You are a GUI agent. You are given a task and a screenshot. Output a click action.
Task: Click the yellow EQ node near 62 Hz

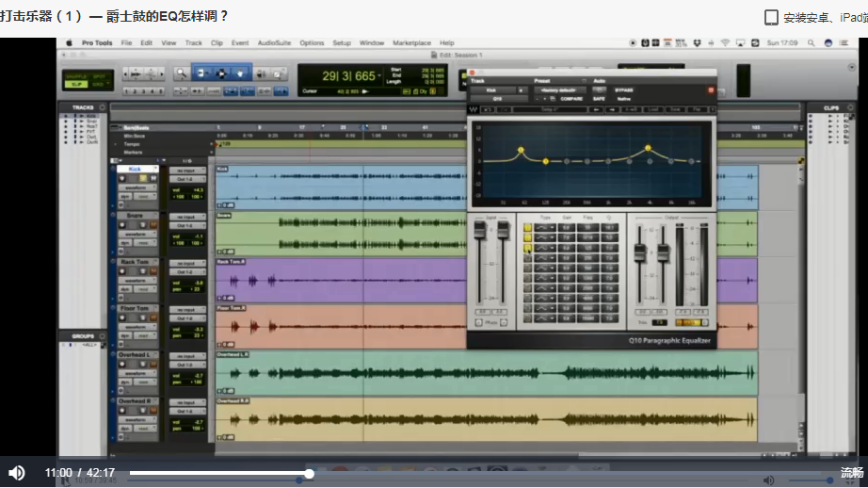(521, 150)
